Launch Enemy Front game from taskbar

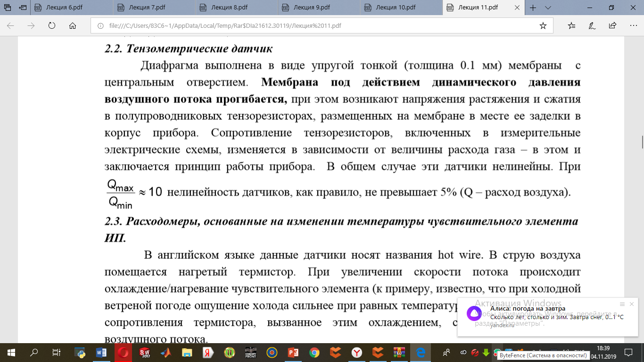250,352
